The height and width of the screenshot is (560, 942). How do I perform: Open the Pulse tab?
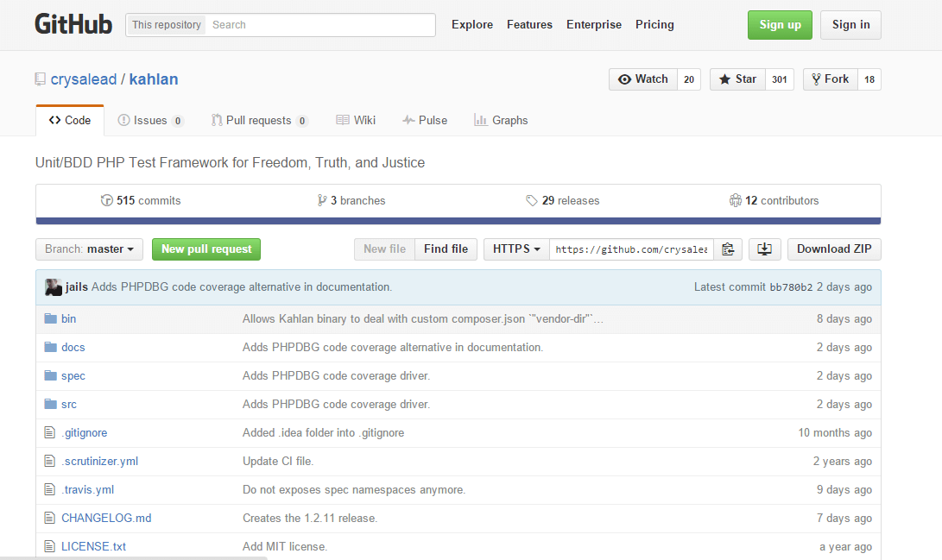[425, 120]
